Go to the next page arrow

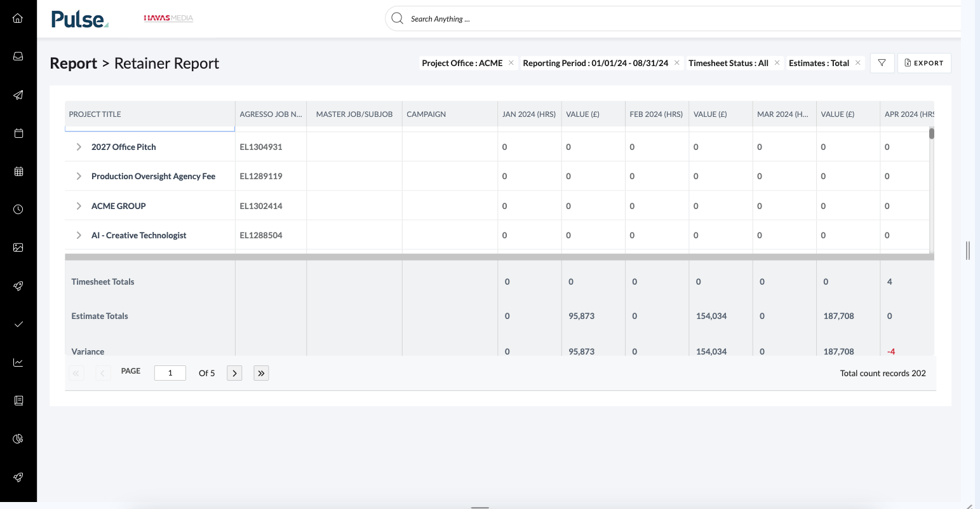coord(234,373)
